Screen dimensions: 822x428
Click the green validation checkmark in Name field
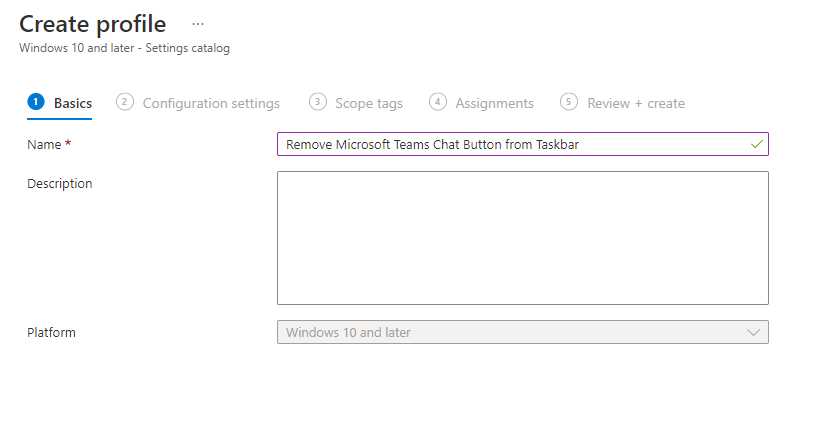point(756,144)
